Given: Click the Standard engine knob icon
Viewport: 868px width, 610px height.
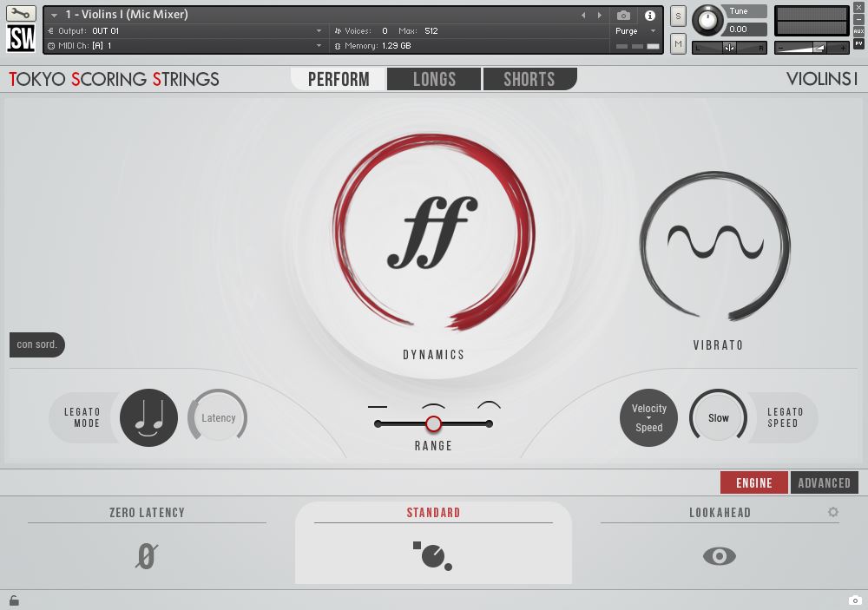Looking at the screenshot, I should pyautogui.click(x=433, y=555).
